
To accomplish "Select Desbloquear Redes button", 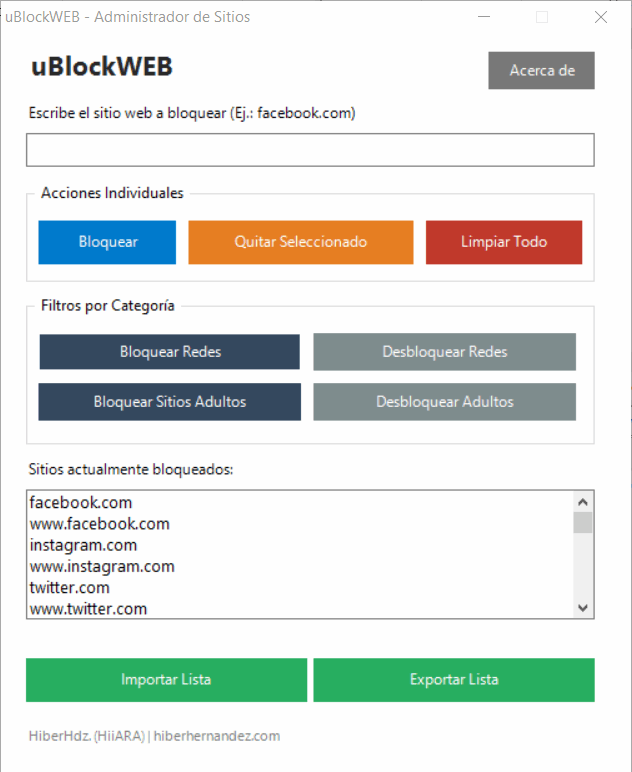I will pos(444,352).
